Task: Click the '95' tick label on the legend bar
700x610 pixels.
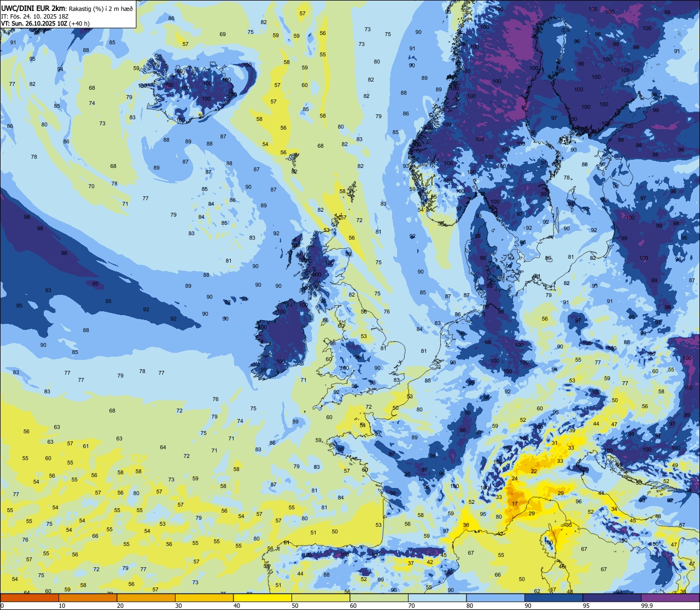Action: click(x=586, y=606)
